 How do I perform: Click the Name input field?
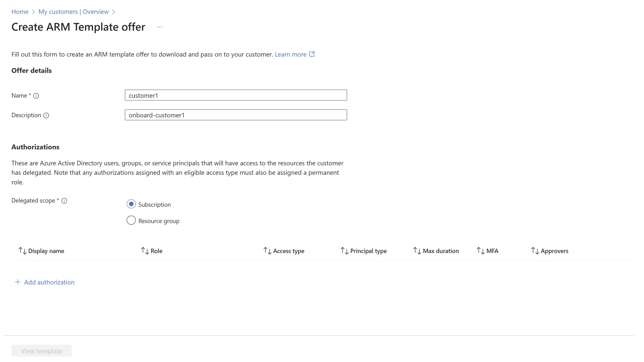coord(236,95)
